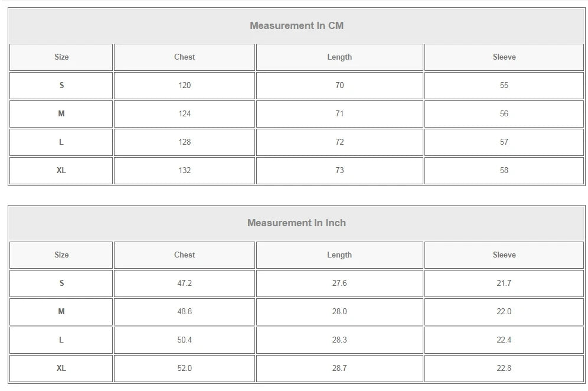Click the Length header in the CM table
Viewport: 588px width, 391px height.
[339, 57]
